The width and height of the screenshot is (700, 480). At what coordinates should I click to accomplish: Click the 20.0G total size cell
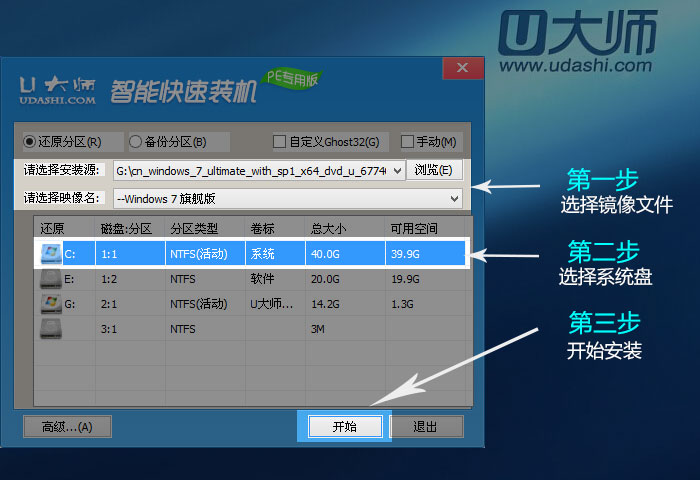tap(345, 279)
